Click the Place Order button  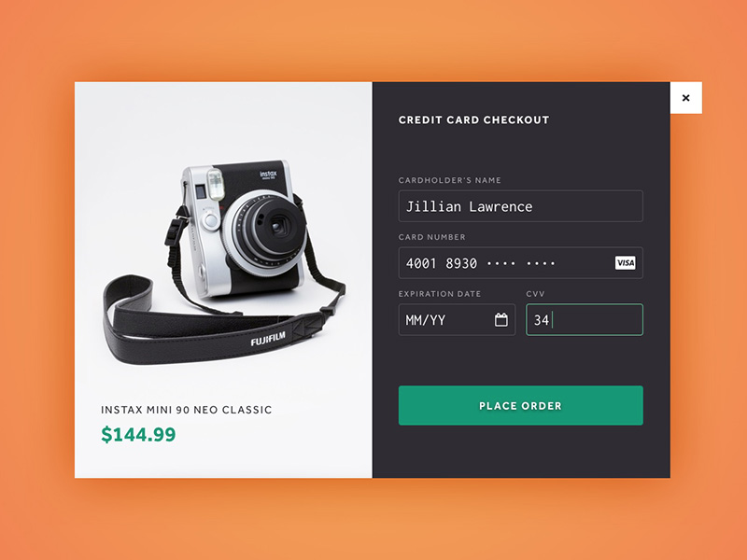click(x=521, y=406)
